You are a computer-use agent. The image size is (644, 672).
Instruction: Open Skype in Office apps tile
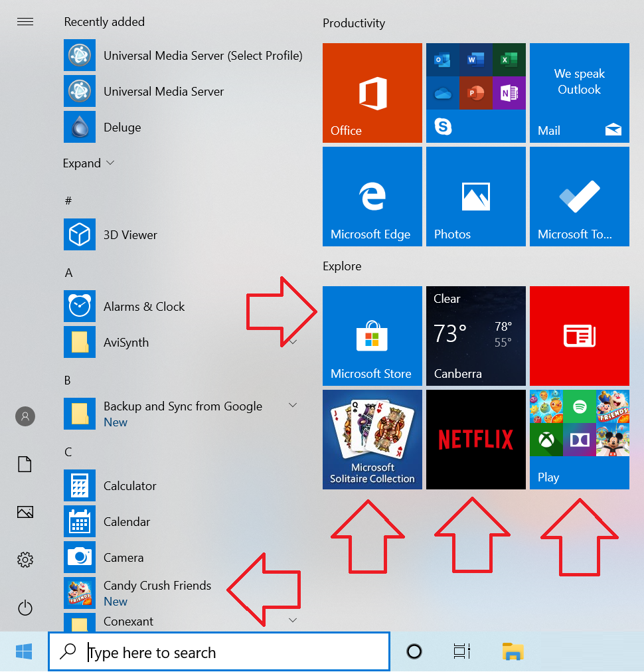(x=443, y=126)
